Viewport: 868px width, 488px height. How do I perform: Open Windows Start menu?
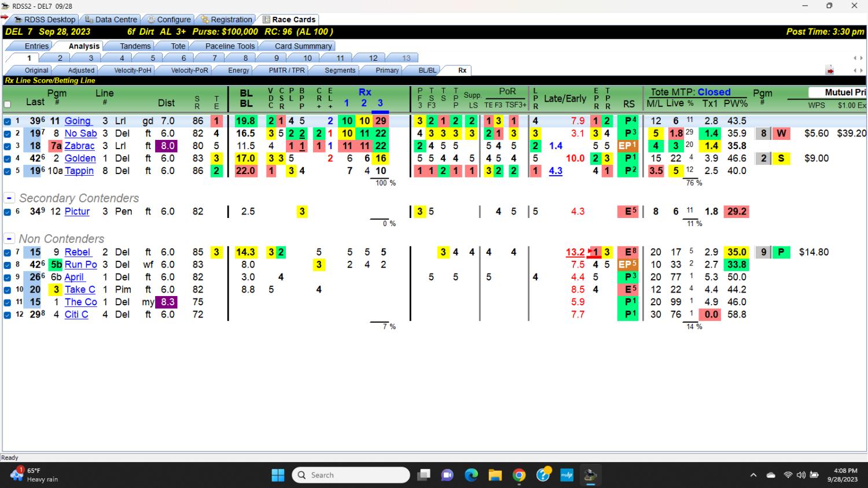(x=278, y=475)
